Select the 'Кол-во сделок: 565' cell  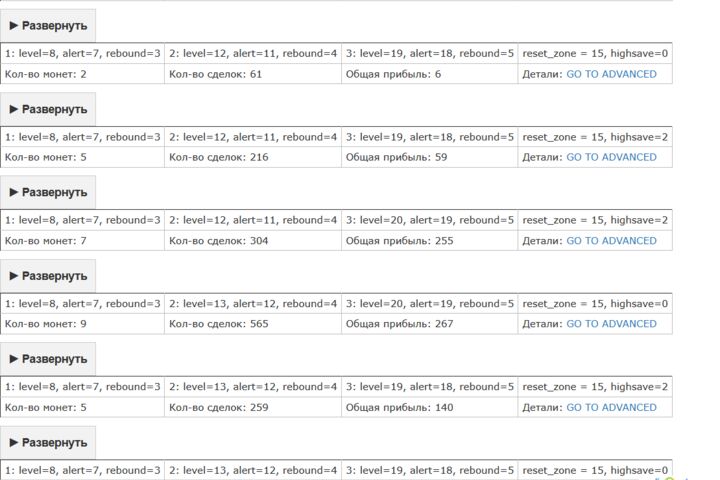coord(253,324)
